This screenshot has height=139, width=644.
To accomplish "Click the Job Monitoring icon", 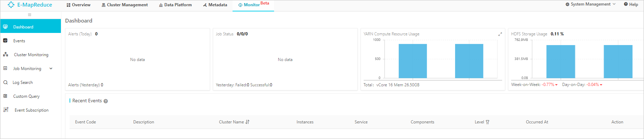I will click(x=5, y=68).
